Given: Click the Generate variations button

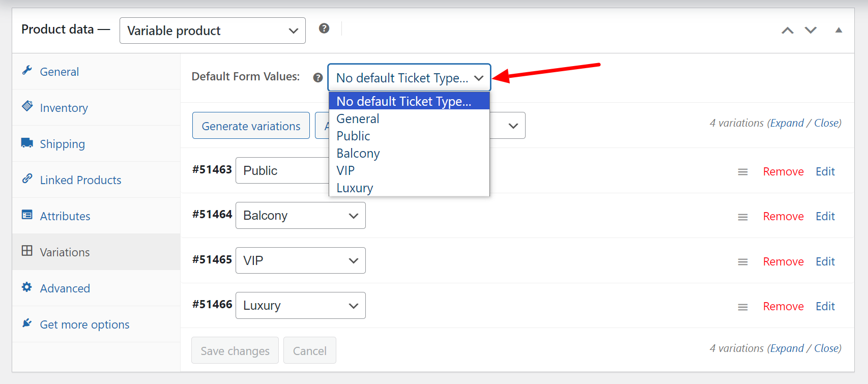Looking at the screenshot, I should coord(251,126).
